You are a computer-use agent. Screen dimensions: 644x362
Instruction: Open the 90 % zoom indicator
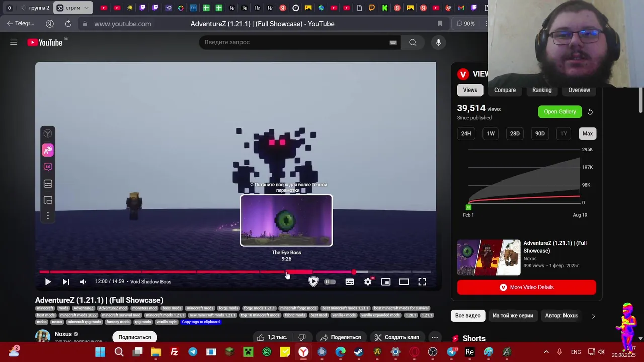click(x=466, y=24)
